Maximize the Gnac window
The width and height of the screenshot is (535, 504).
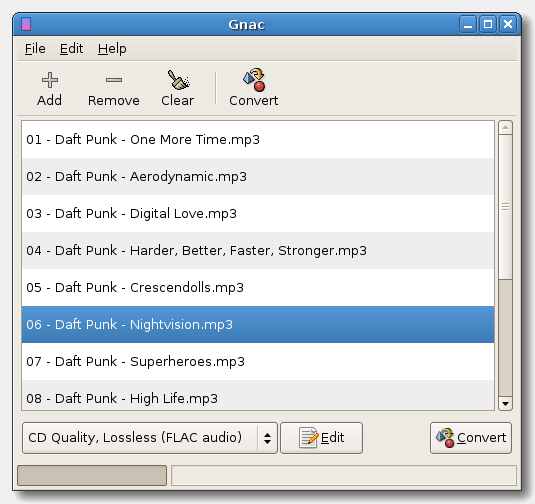tap(488, 24)
